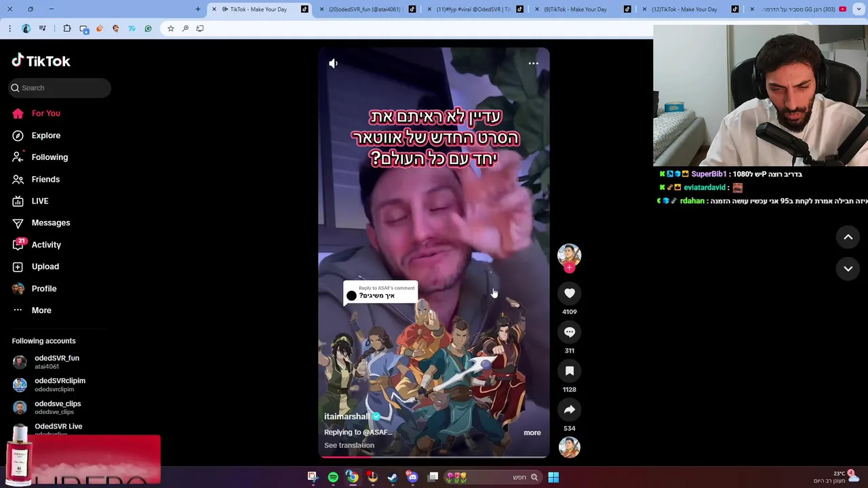Open Discord from the taskbar
Image resolution: width=868 pixels, height=488 pixels.
(412, 478)
